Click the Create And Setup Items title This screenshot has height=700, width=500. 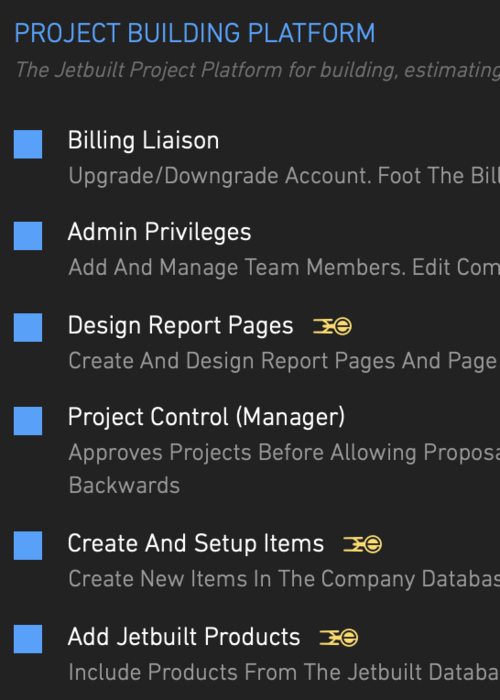pyautogui.click(x=196, y=543)
